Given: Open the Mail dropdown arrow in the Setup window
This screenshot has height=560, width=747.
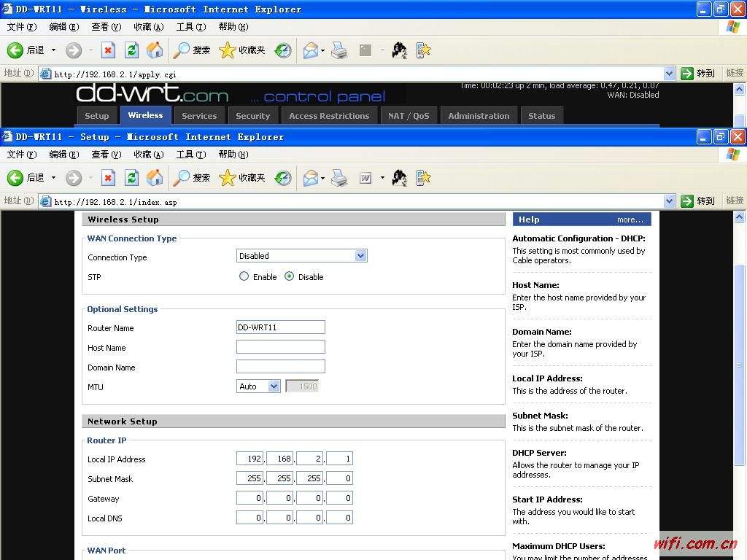Looking at the screenshot, I should point(323,178).
